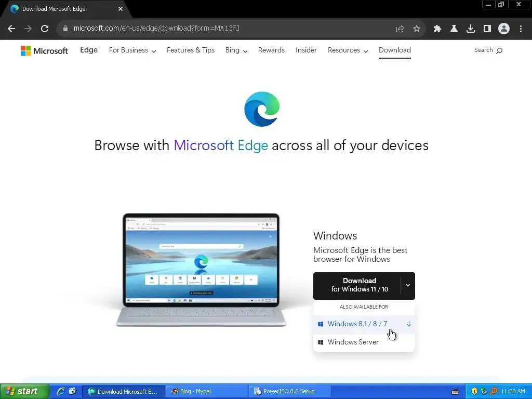Click the security shield tray icon
This screenshot has height=399, width=532.
474,391
